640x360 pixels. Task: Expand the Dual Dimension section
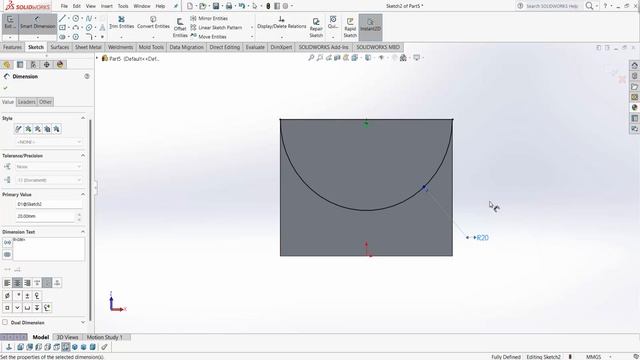coord(83,322)
